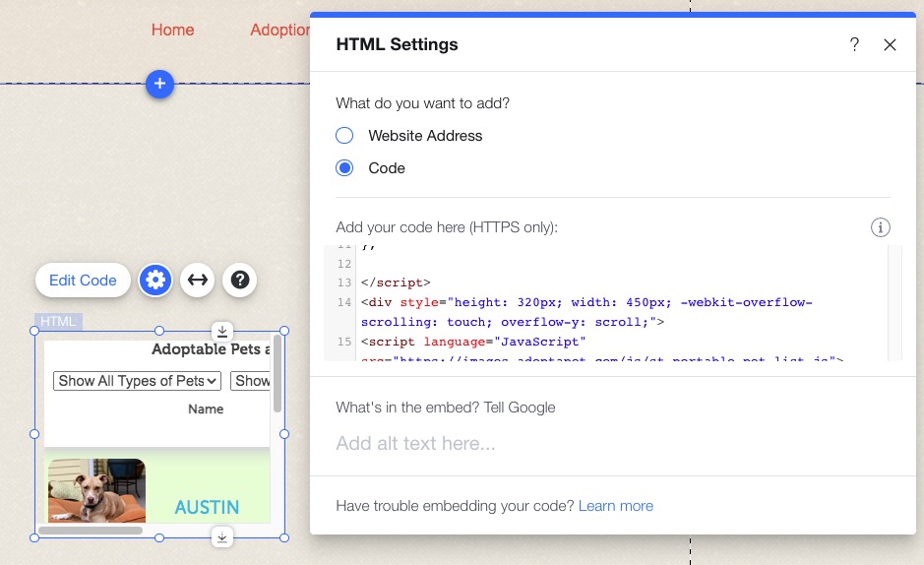Select the Website Address radio option
924x565 pixels.
tap(344, 136)
